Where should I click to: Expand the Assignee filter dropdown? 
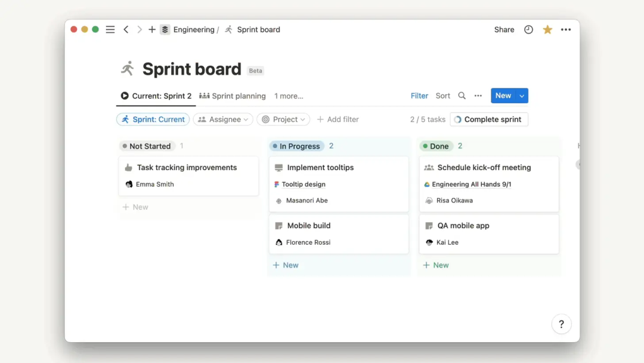[x=223, y=119]
